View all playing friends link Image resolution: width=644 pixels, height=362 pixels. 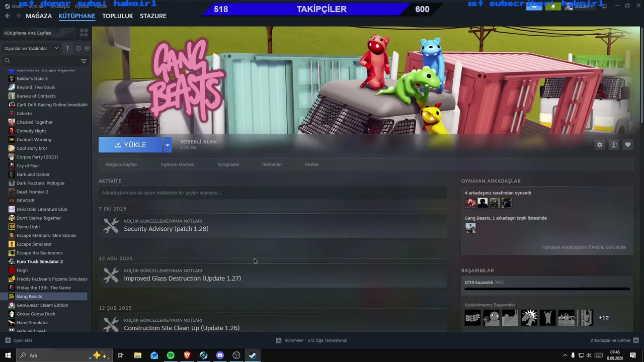pyautogui.click(x=584, y=247)
